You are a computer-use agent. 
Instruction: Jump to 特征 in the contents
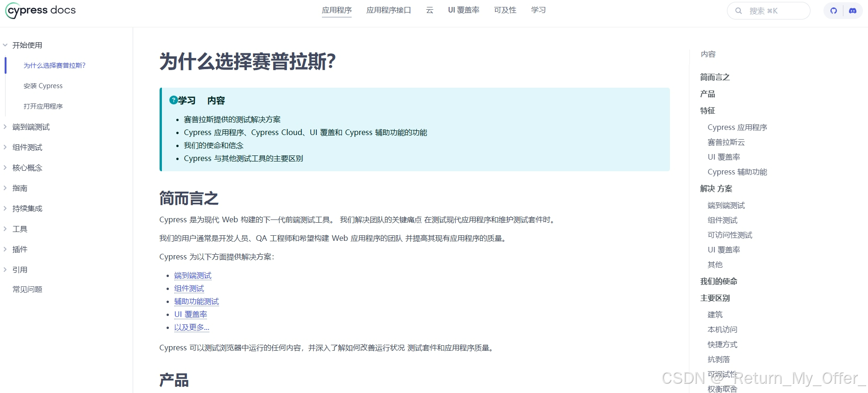707,110
